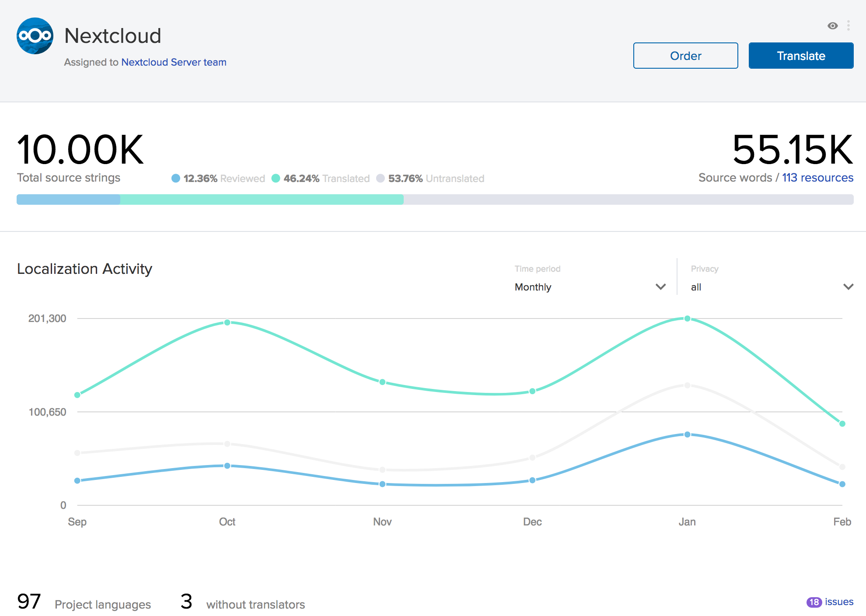This screenshot has width=866, height=616.
Task: Click the translation progress bar
Action: 435,199
